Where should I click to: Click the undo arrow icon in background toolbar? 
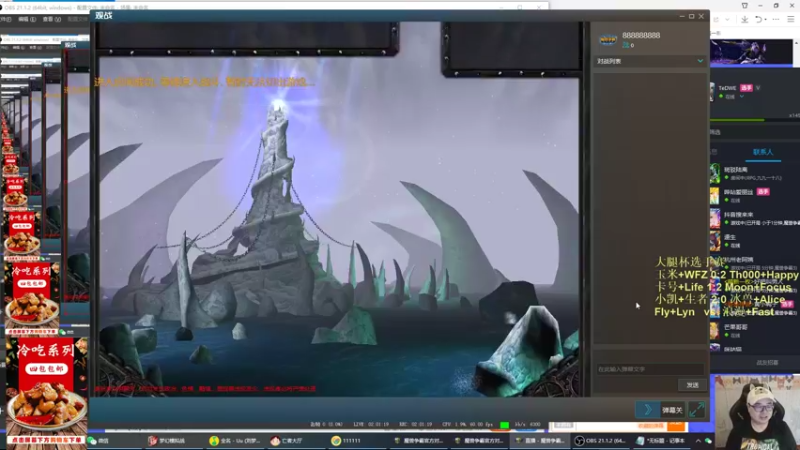(x=760, y=19)
